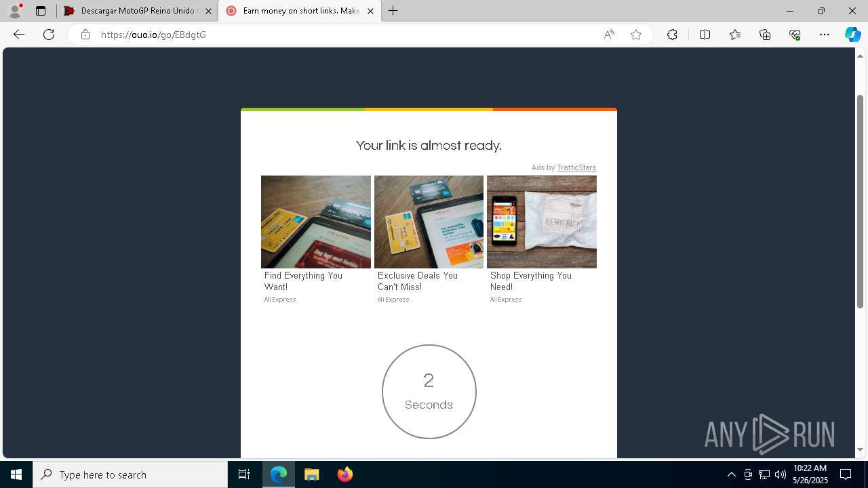
Task: Restore down the Edge window
Action: 821,11
